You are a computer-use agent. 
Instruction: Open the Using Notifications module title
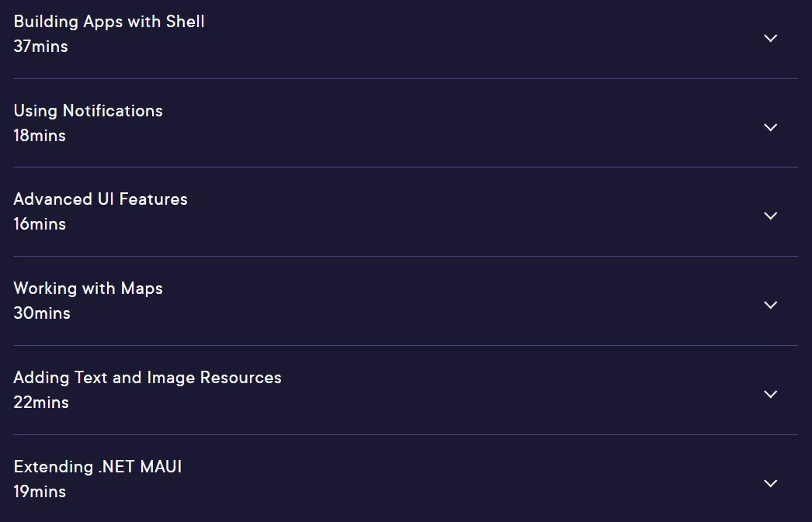pos(88,111)
